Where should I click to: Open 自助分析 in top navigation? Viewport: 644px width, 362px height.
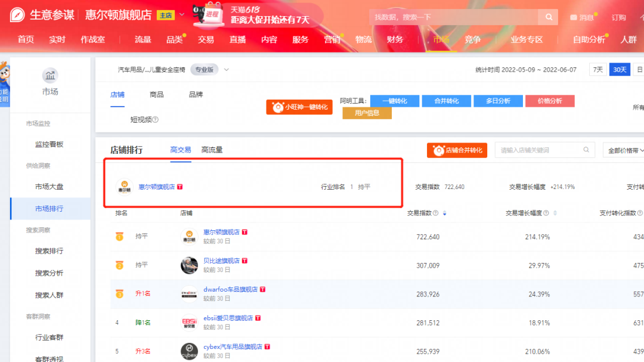pos(589,39)
